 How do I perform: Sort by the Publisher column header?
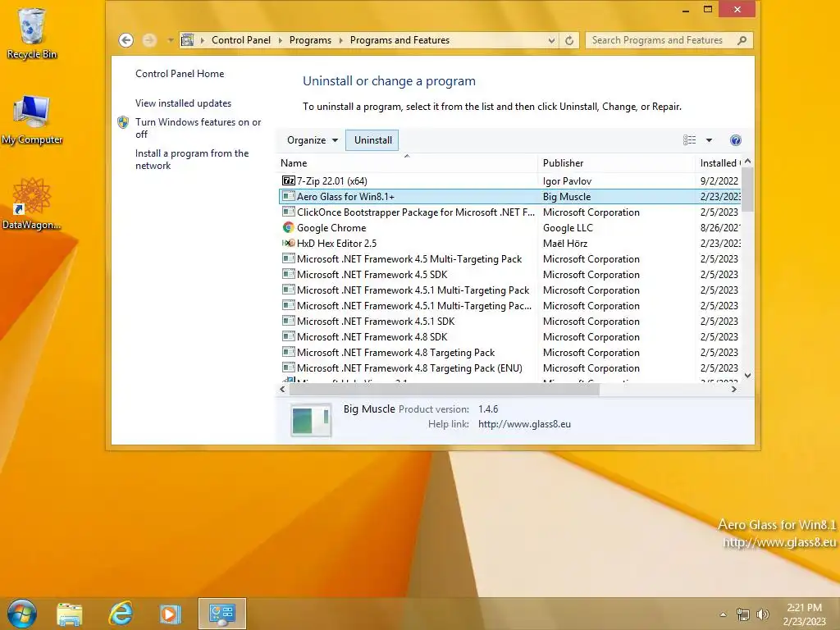(x=616, y=163)
